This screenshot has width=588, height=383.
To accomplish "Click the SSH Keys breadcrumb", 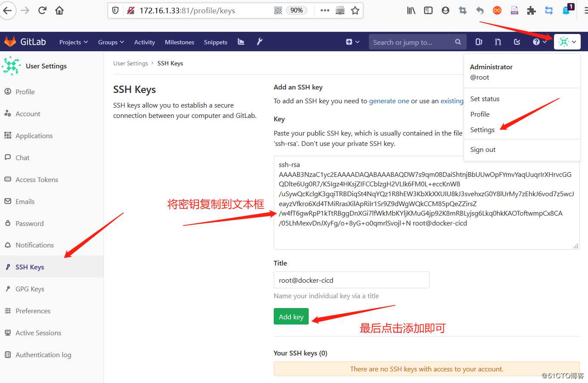I will click(170, 63).
